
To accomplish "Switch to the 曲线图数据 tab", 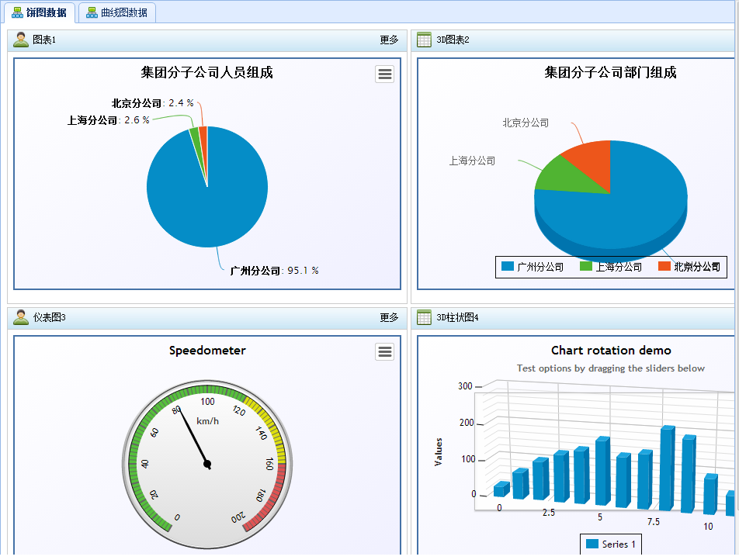I will coord(117,12).
